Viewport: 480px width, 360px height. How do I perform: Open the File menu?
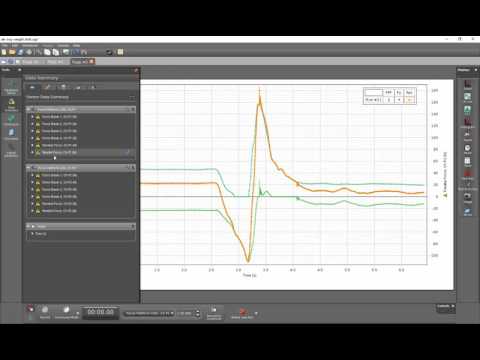(4, 45)
